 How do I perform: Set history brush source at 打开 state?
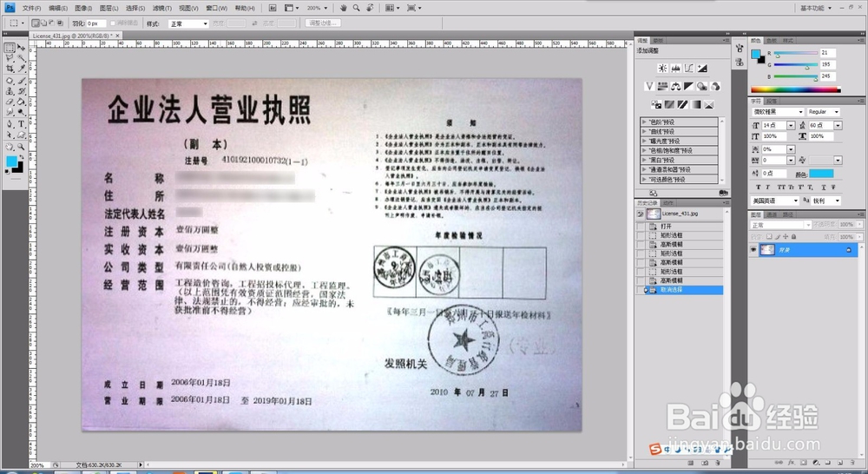pos(641,227)
